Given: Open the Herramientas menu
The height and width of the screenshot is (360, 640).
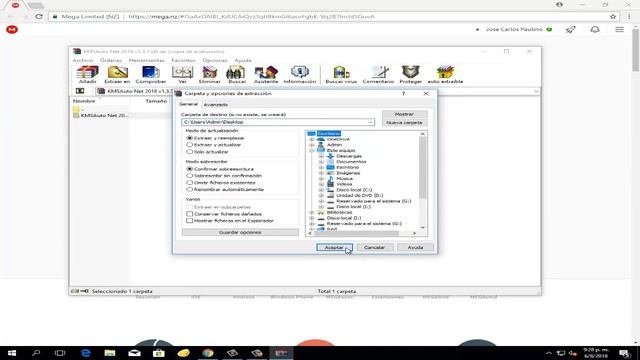Looking at the screenshot, I should click(147, 60).
